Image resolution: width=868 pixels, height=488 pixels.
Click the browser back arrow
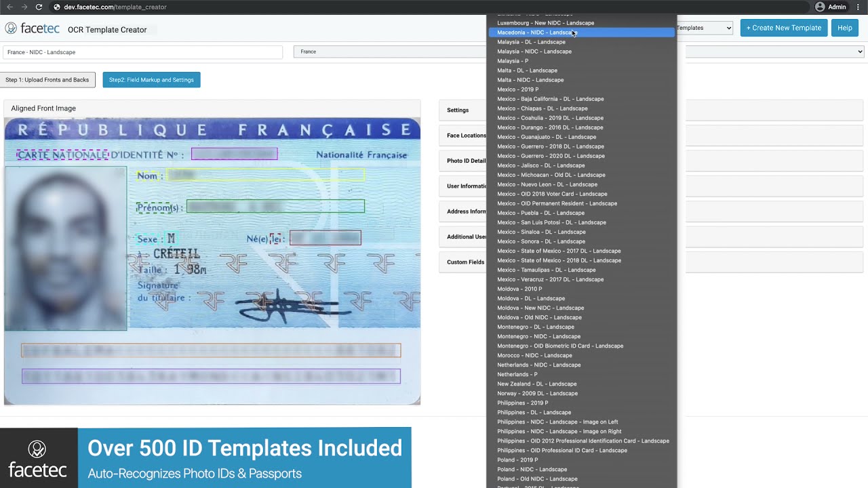(9, 7)
